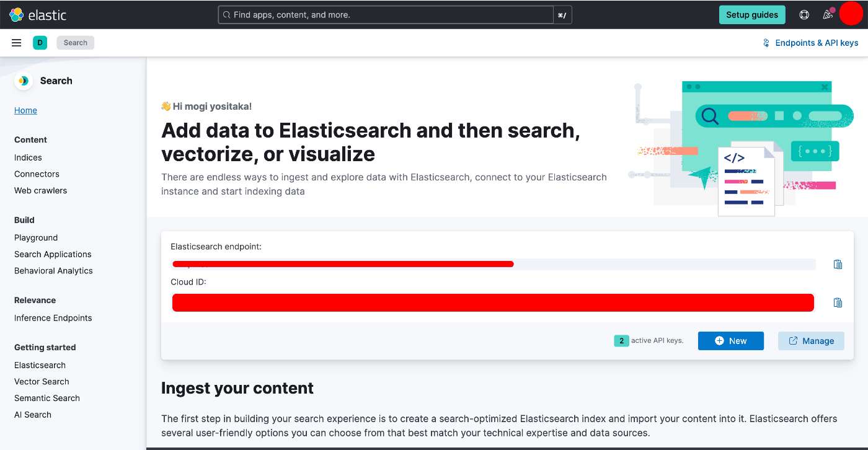Screen dimensions: 868x450
Task: Open Connectors in the sidebar
Action: (37, 174)
